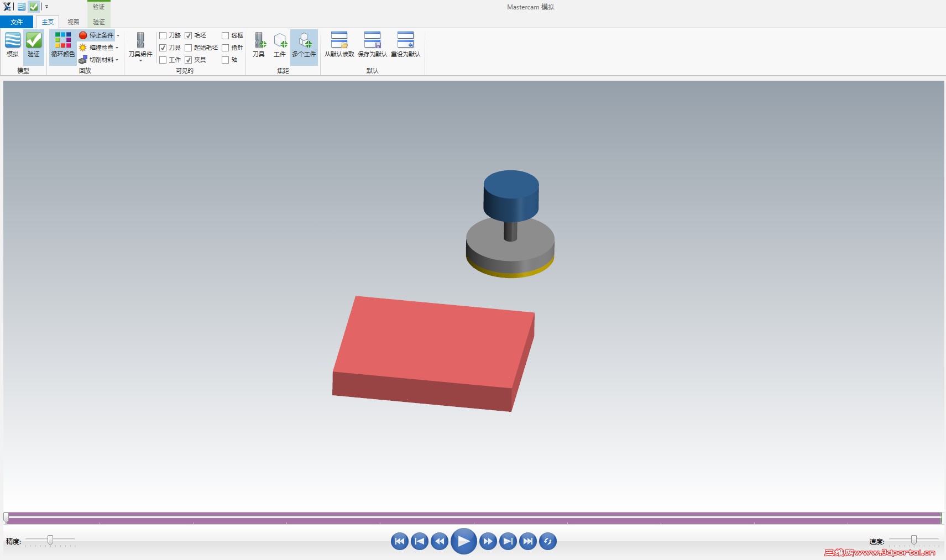Open the 刀具组件 dropdown
This screenshot has width=946, height=560.
[140, 47]
